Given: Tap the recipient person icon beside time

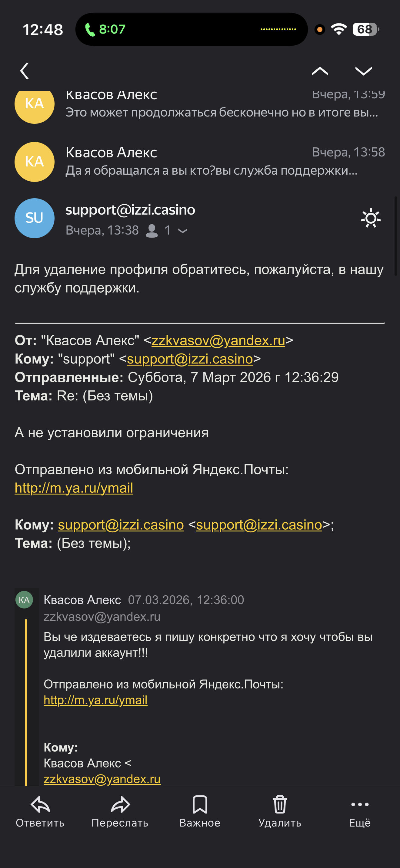Looking at the screenshot, I should click(152, 231).
